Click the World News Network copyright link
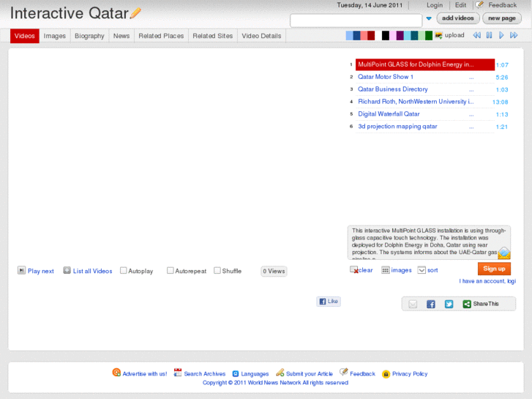 [274, 383]
